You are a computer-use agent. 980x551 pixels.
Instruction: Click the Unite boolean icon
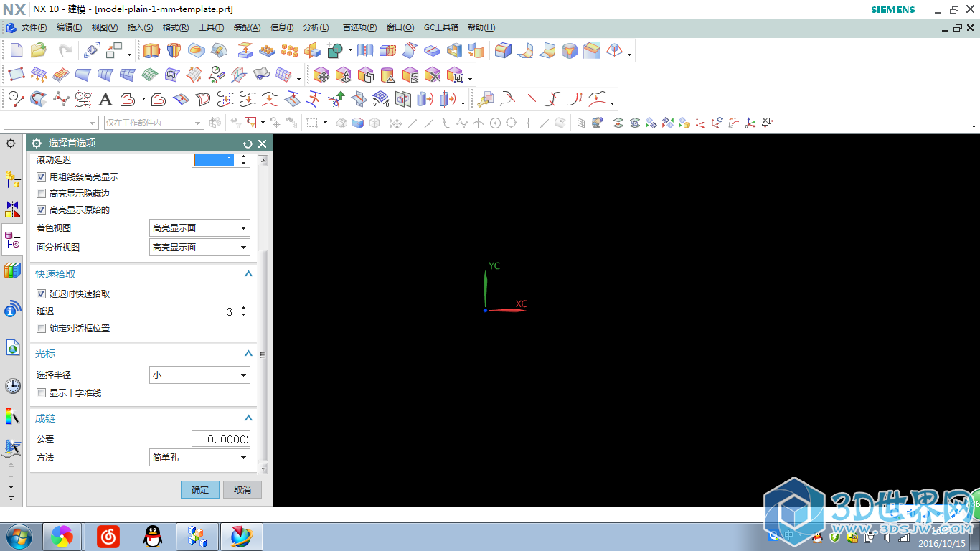click(x=335, y=51)
